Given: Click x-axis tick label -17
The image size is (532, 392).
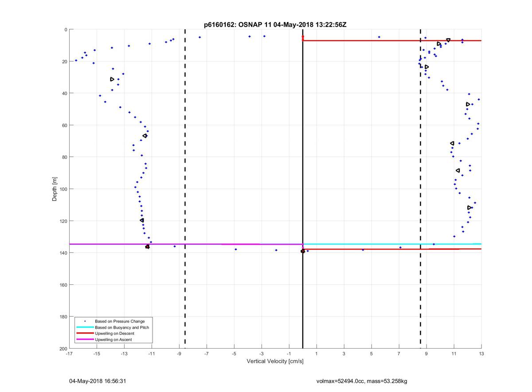Looking at the screenshot, I should point(69,353).
